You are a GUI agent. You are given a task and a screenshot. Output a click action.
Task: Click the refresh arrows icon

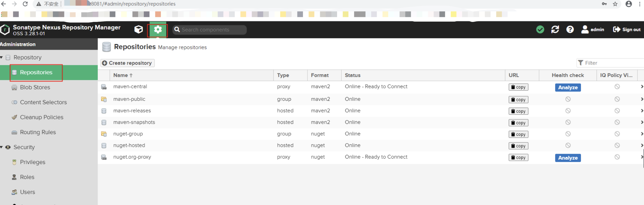click(555, 29)
